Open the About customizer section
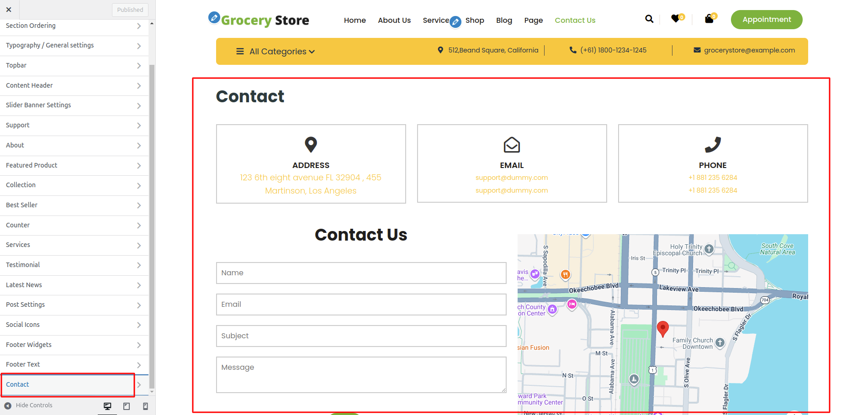The height and width of the screenshot is (415, 868). pyautogui.click(x=74, y=146)
